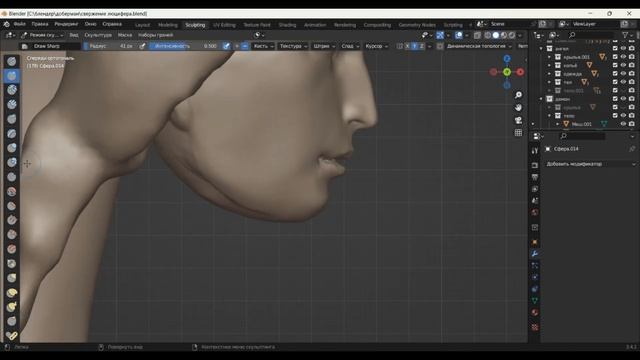Select the Clay Thumb brush tool
Viewport: 640px width, 360px height.
[12, 119]
